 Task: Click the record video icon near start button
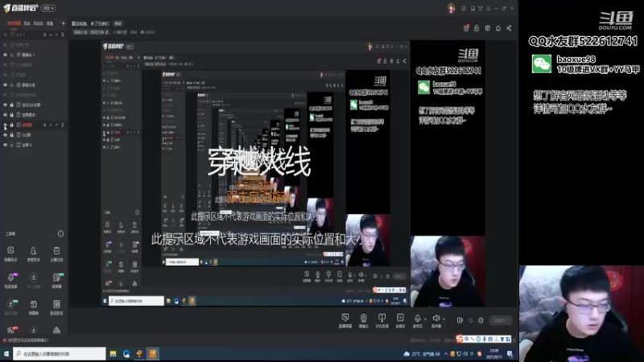(x=460, y=320)
